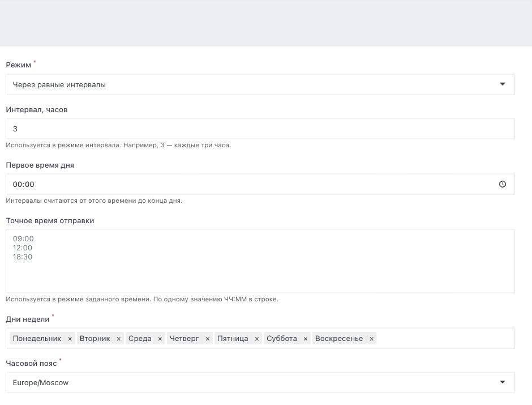Click the hint about ЧЧ:ММ в строке
The height and width of the screenshot is (405, 532).
tap(142, 300)
